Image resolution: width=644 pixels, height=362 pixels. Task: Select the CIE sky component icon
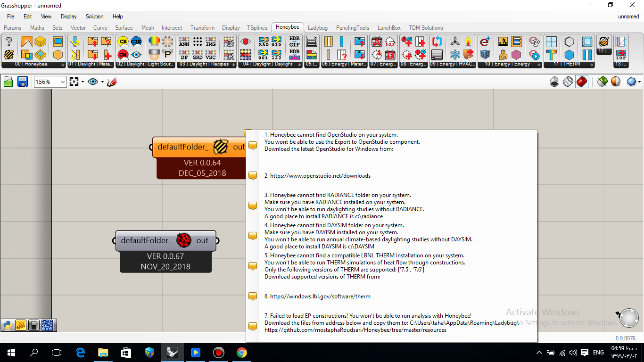coord(136,41)
